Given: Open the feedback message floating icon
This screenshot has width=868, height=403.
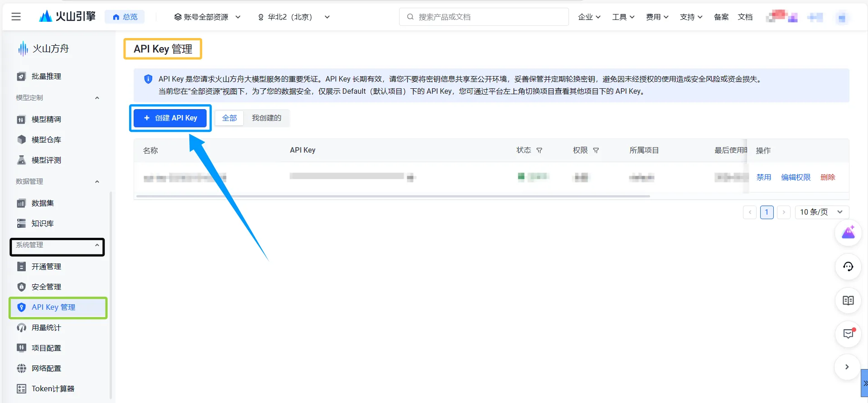Looking at the screenshot, I should (848, 334).
